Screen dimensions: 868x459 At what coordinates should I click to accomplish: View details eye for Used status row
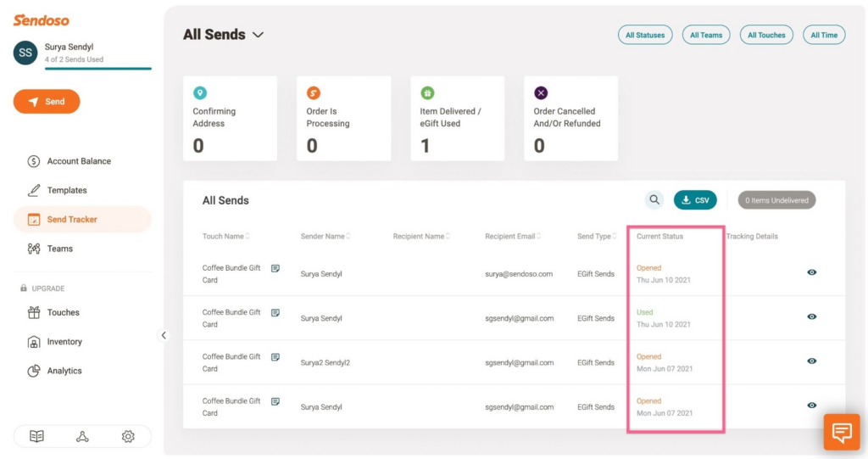coord(811,316)
